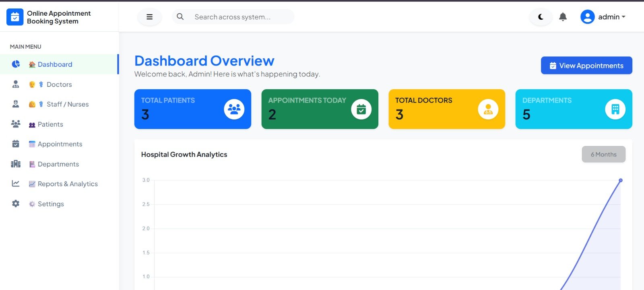Click the calendar emoji beside Appointments label
Screen dimensions: 644x290
(x=32, y=144)
